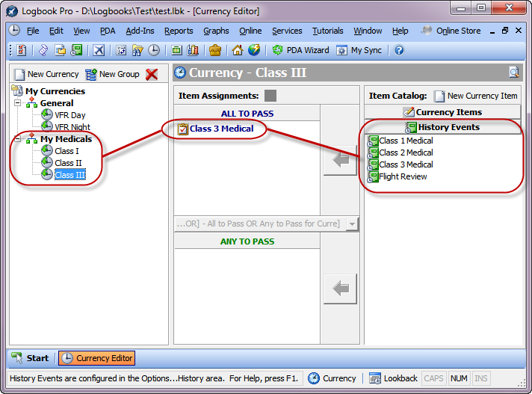This screenshot has width=532, height=394.
Task: Click New Currency button
Action: click(46, 74)
